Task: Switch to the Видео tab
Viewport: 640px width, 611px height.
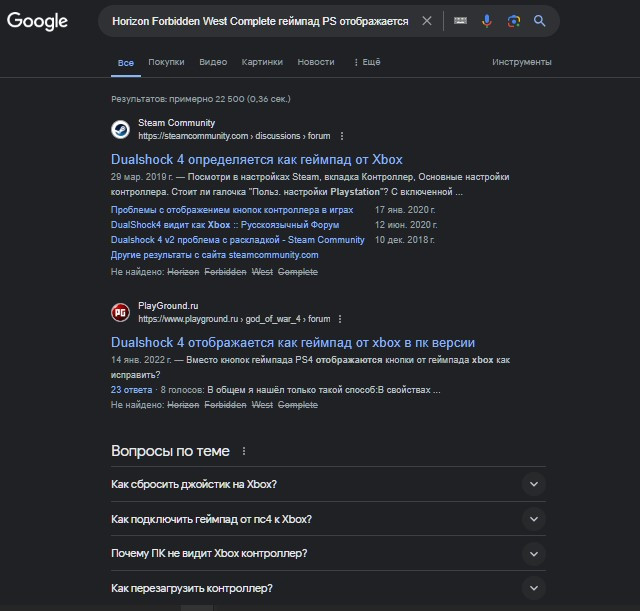Action: coord(213,62)
